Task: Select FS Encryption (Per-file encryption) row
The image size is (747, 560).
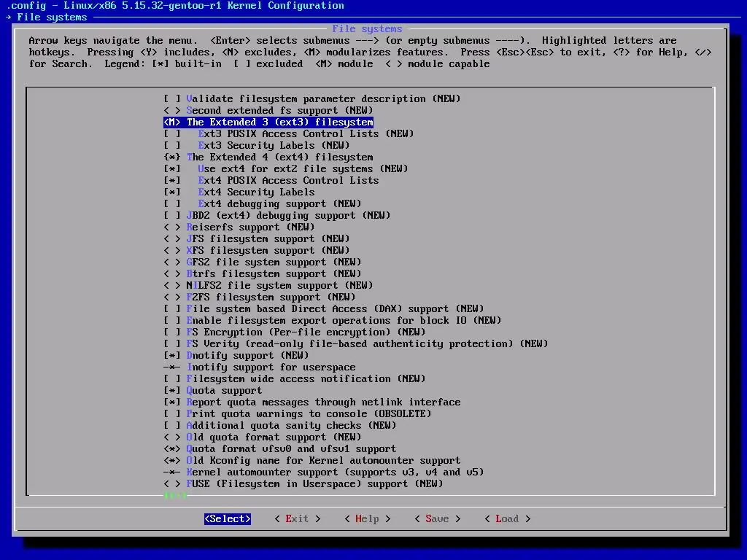Action: pyautogui.click(x=295, y=332)
